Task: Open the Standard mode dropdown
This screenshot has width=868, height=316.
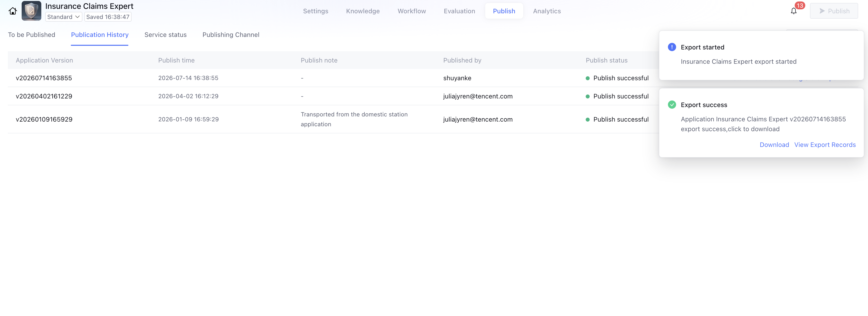Action: click(63, 17)
